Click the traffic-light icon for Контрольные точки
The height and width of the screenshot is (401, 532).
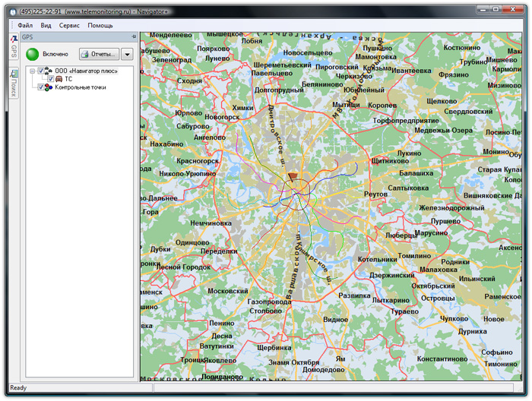[49, 87]
